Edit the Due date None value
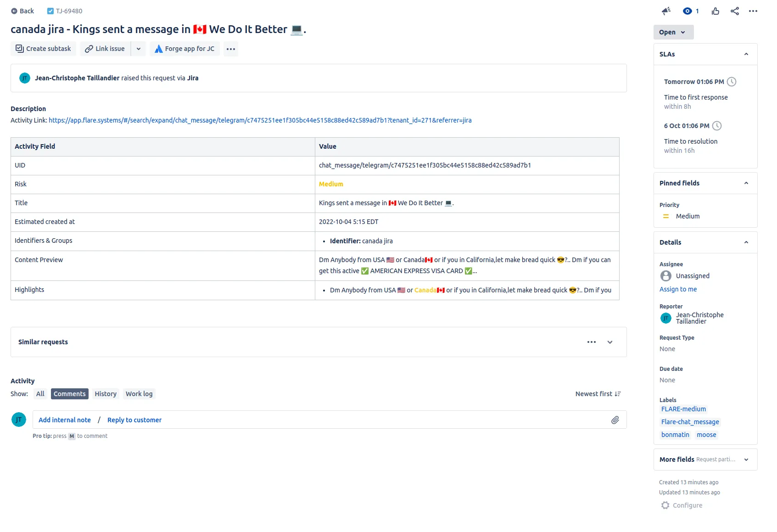 coord(667,380)
